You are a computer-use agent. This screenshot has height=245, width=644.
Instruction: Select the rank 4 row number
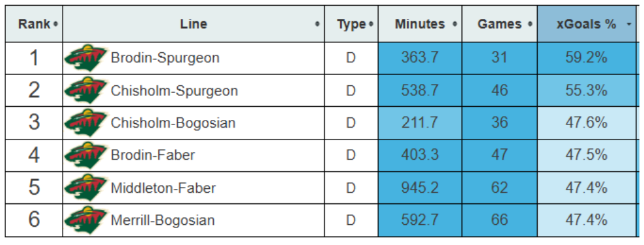pyautogui.click(x=34, y=155)
